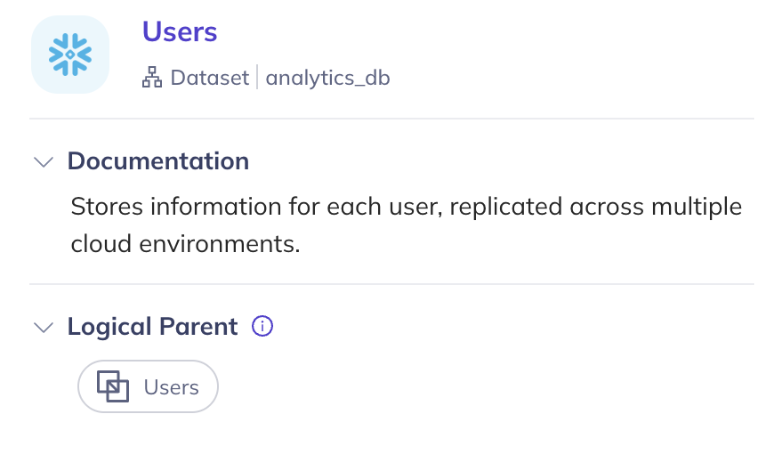Viewport: 782px width, 450px height.
Task: Click the dataset hierarchy icon
Action: pyautogui.click(x=152, y=77)
